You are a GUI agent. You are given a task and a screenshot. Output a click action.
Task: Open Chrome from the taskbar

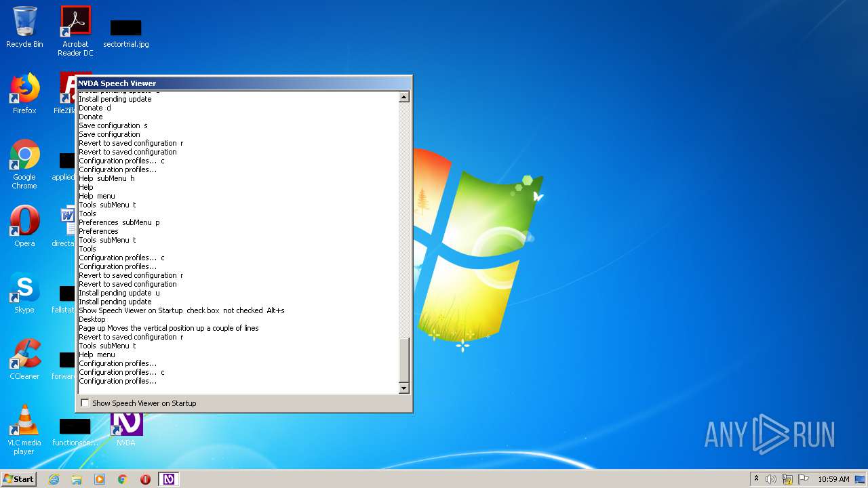(123, 479)
